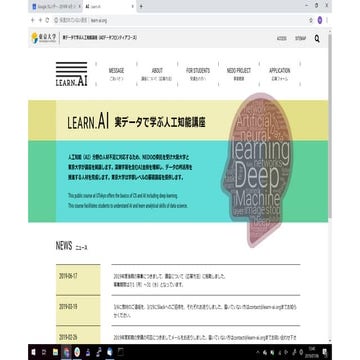
Task: Click the AI word-cloud head image
Action: click(x=257, y=169)
